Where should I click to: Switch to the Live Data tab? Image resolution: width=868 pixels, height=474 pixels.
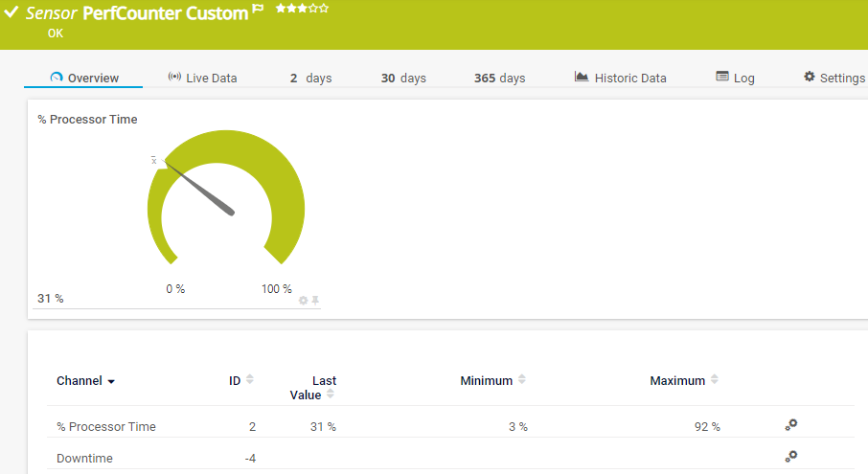(202, 78)
